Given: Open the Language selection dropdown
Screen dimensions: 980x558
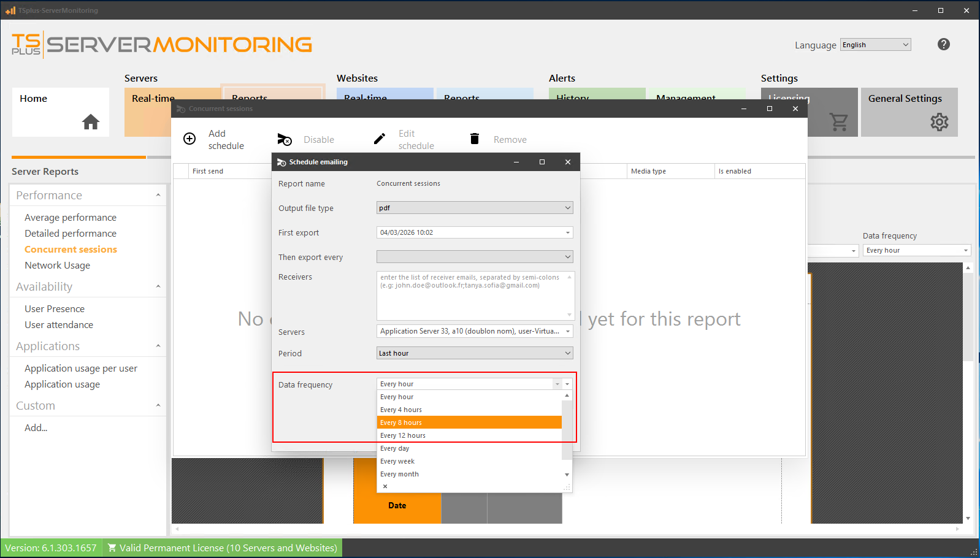Looking at the screenshot, I should tap(875, 45).
